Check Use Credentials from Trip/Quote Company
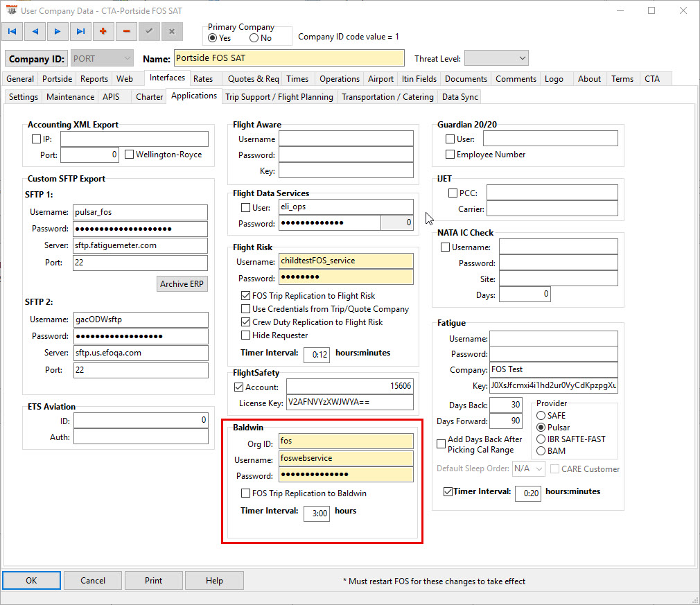The width and height of the screenshot is (700, 605). tap(245, 309)
